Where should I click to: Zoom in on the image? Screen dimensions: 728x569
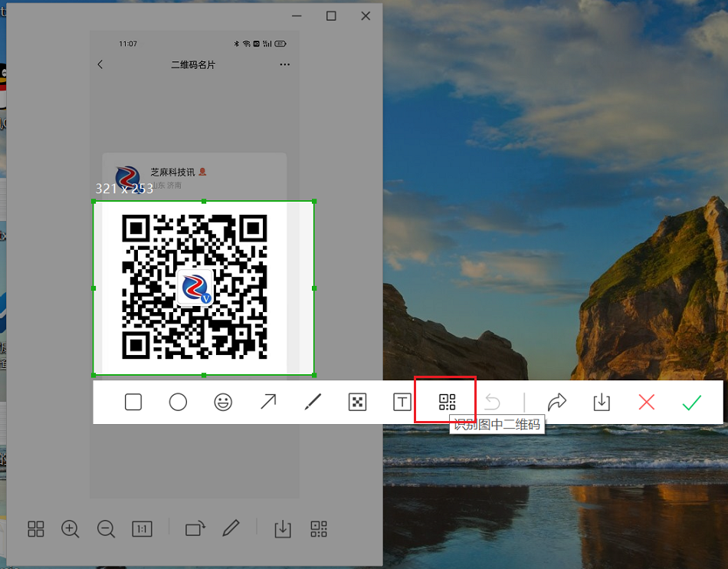pos(70,528)
